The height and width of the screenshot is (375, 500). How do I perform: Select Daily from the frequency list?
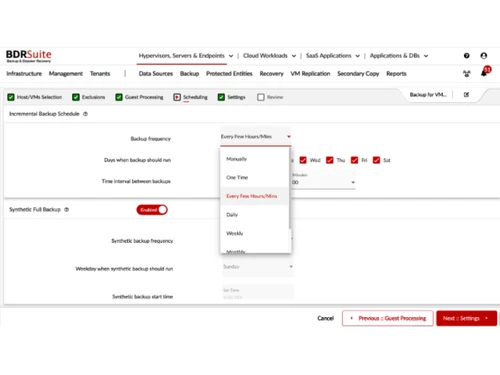pos(255,215)
